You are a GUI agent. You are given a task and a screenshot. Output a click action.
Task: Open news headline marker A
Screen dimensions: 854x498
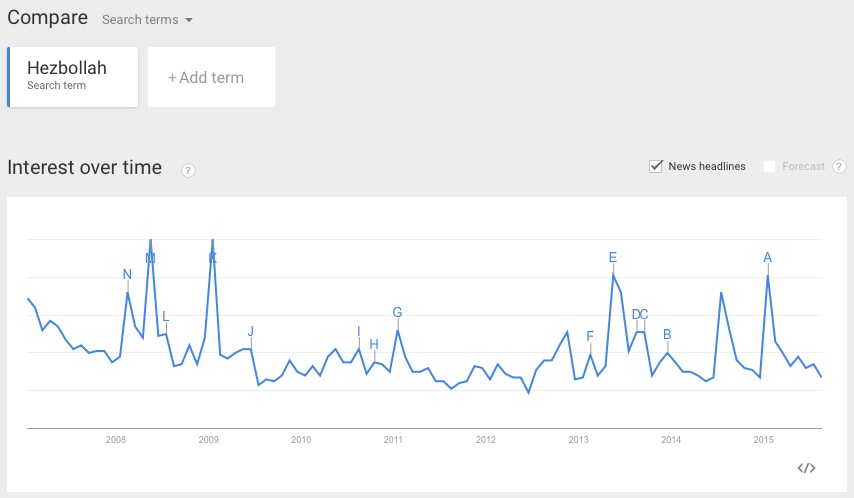point(767,257)
